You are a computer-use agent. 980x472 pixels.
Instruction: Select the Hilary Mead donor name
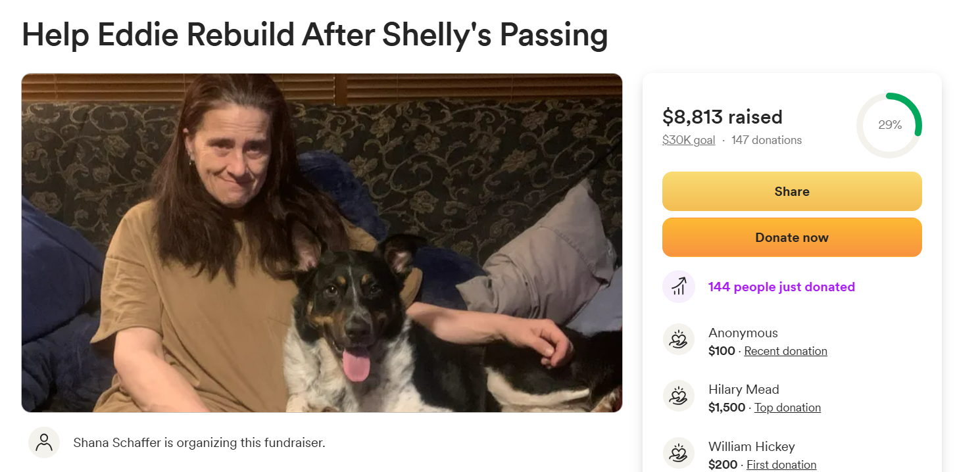(743, 389)
